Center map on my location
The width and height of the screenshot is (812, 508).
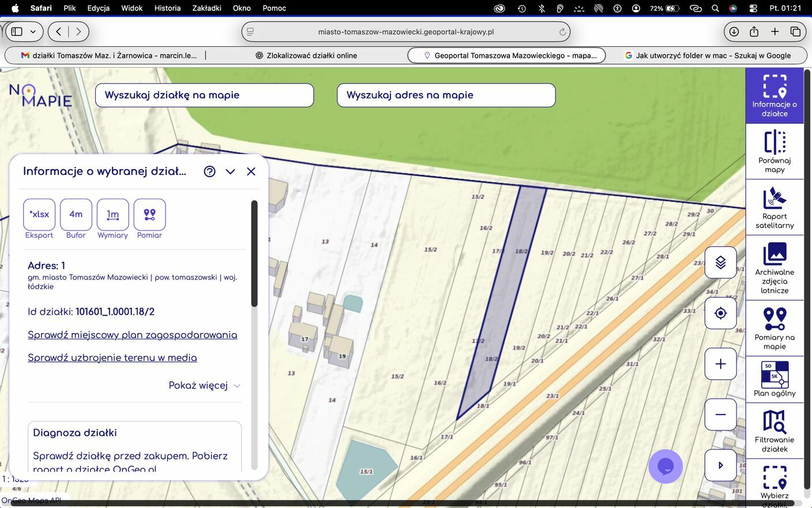[720, 313]
